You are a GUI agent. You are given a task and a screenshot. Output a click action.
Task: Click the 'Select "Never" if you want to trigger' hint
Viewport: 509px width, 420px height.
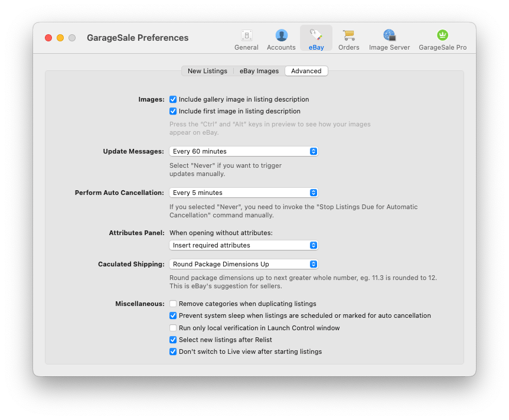click(x=226, y=170)
